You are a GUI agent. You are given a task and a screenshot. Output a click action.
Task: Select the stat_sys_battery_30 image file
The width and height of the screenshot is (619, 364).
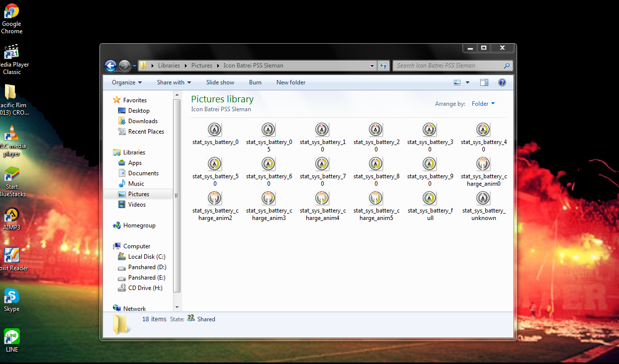[x=430, y=138]
